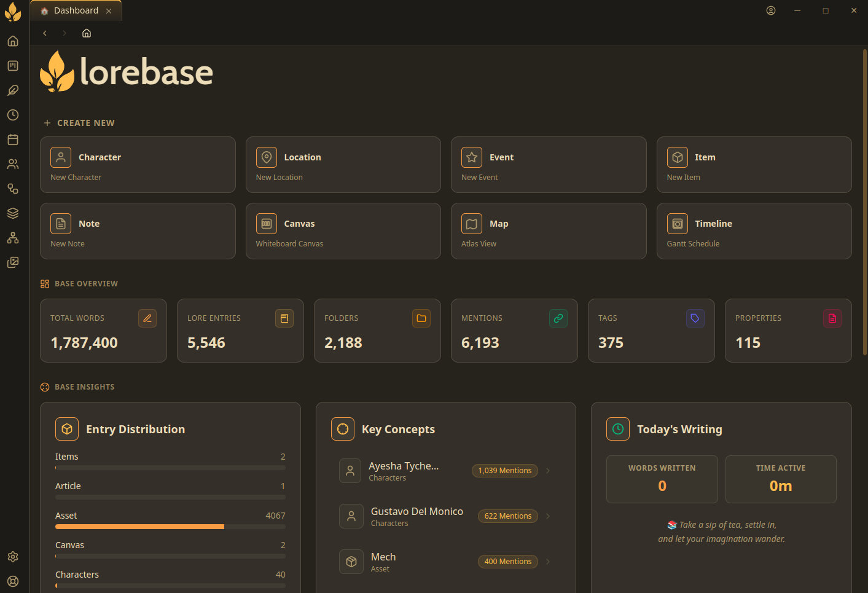Viewport: 868px width, 593px height.
Task: Click the Tags tag icon
Action: pos(695,318)
